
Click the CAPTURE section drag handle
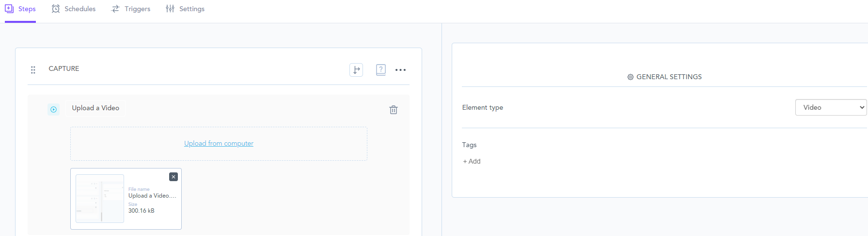[x=33, y=70]
